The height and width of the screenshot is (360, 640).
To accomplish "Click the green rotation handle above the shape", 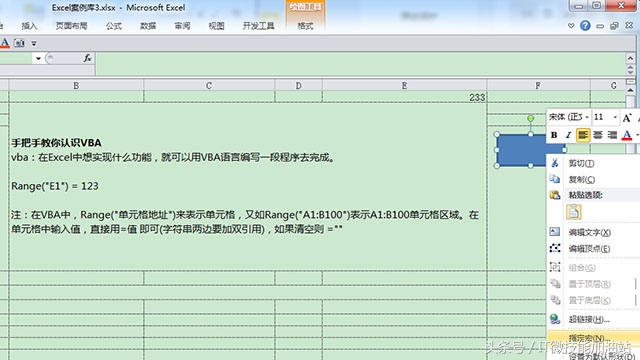I will click(x=530, y=118).
